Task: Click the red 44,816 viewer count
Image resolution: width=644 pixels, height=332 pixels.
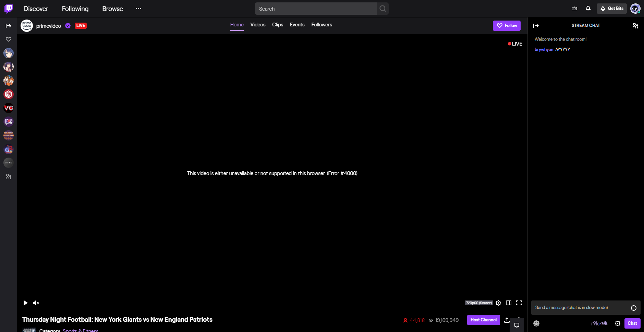Action: pyautogui.click(x=414, y=320)
